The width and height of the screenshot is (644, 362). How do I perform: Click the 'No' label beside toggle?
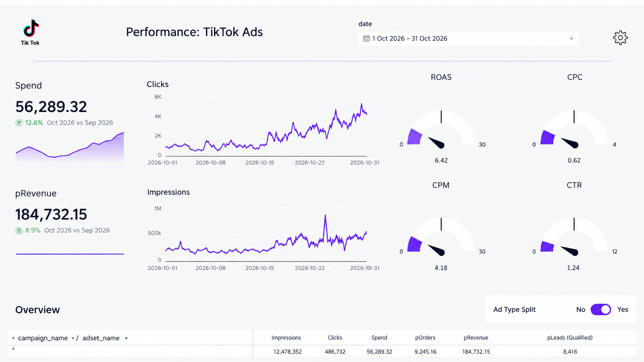point(581,310)
